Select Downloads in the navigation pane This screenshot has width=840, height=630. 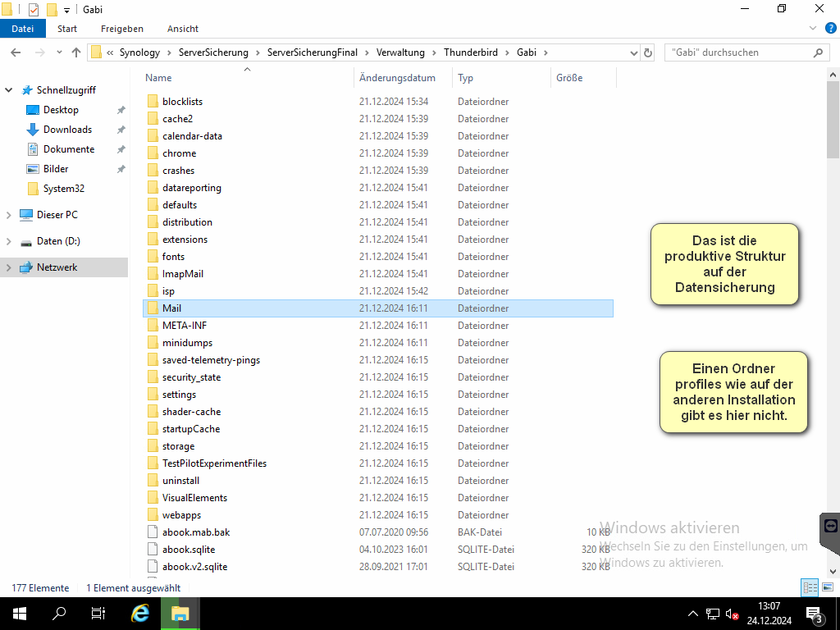coord(67,130)
